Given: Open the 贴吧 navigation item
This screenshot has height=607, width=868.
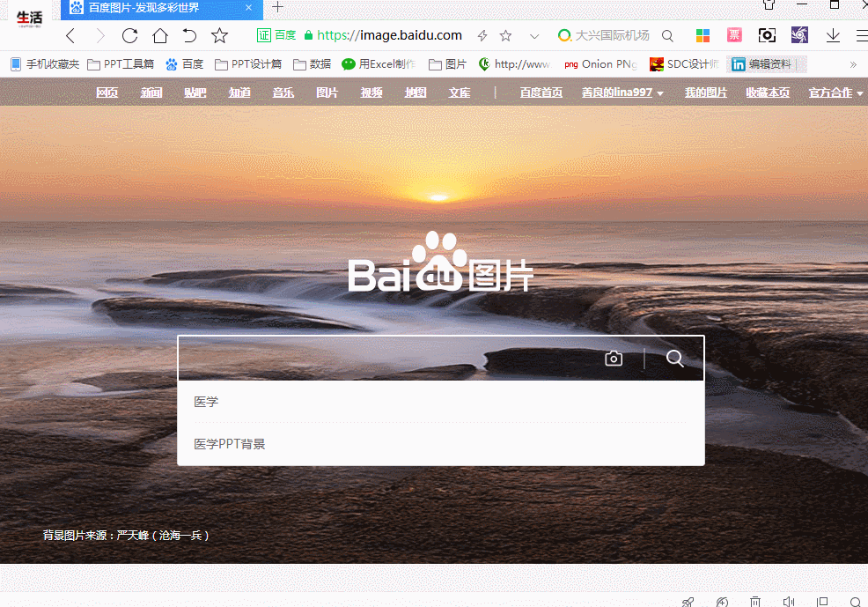Looking at the screenshot, I should (x=195, y=93).
